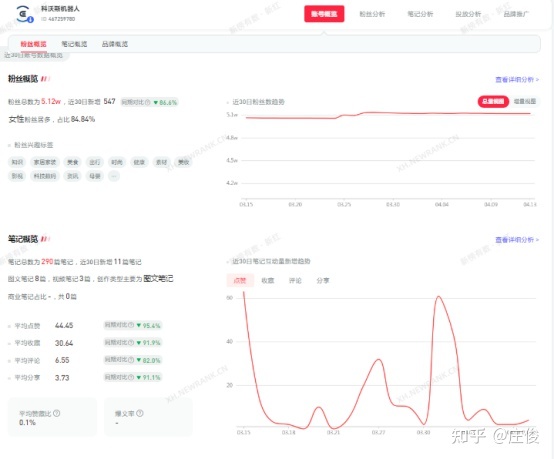Click the average comments value 6.55

tap(62, 360)
